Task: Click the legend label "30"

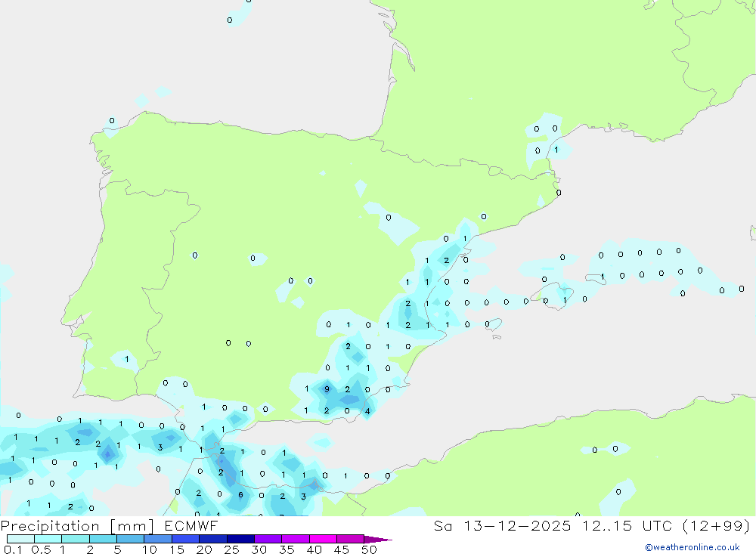Action: click(259, 549)
